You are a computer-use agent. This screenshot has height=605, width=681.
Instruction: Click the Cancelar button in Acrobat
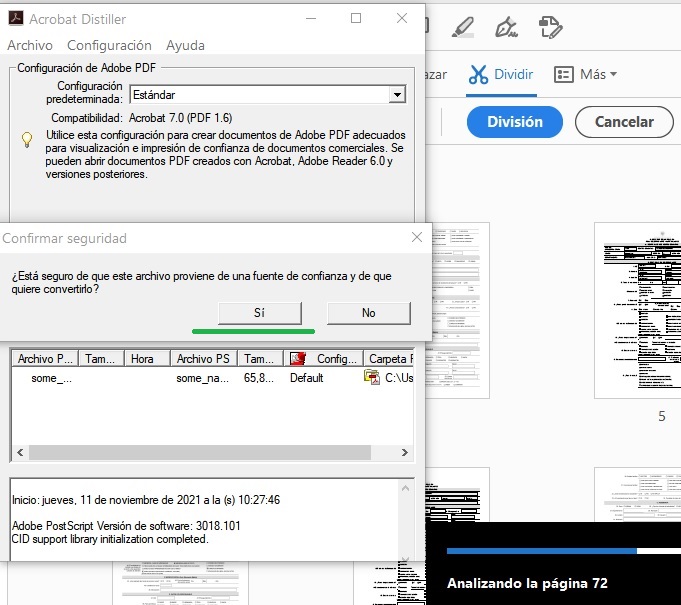pyautogui.click(x=624, y=122)
